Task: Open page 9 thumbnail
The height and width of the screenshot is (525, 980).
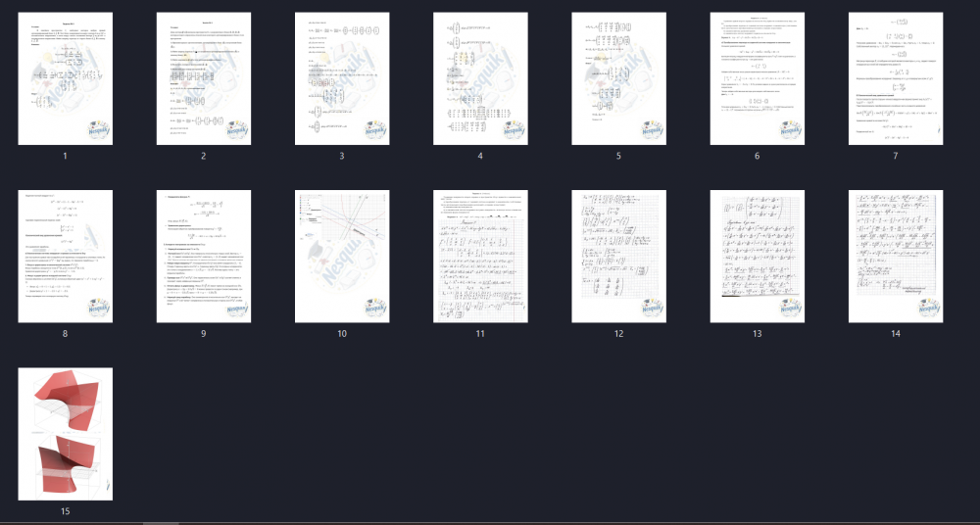Action: click(204, 257)
